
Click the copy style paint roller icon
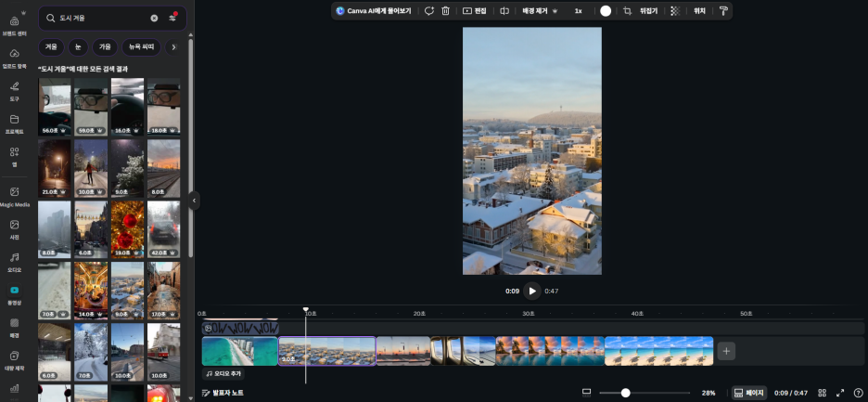click(723, 10)
